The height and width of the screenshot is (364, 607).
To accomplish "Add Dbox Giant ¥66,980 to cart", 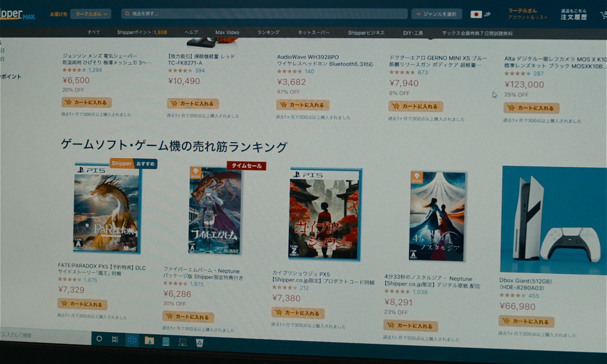I will [526, 322].
